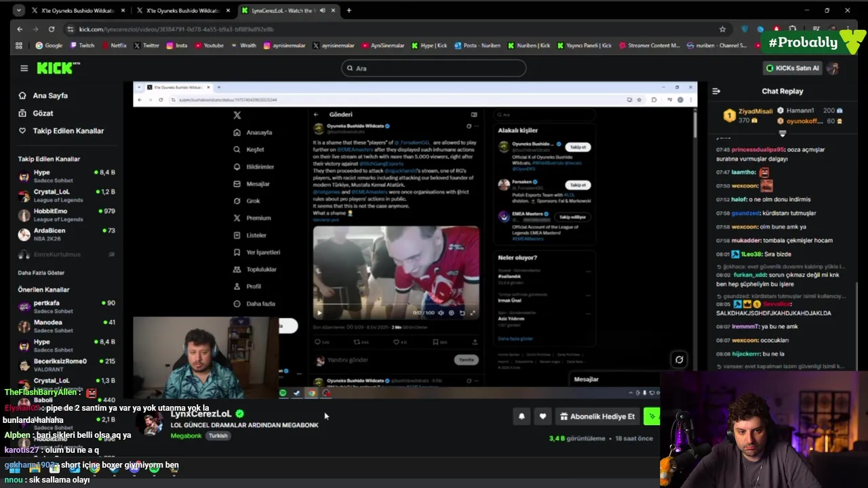Viewport: 868px width, 488px height.
Task: Collapse the Chat Replay panel
Action: click(716, 91)
